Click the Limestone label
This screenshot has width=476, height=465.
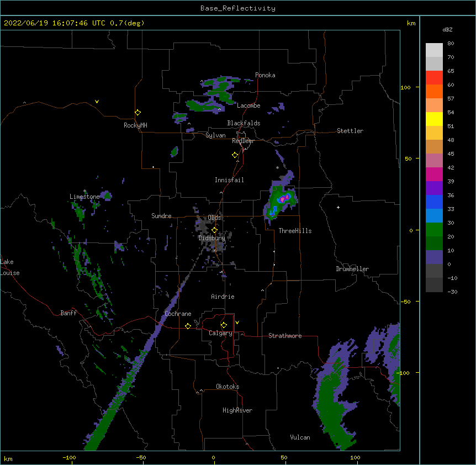pyautogui.click(x=84, y=197)
